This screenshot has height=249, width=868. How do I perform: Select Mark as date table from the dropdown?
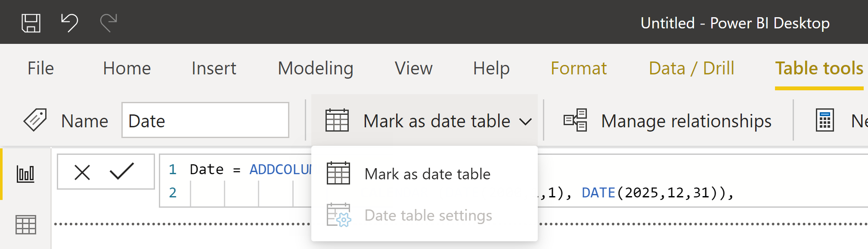coord(427,174)
